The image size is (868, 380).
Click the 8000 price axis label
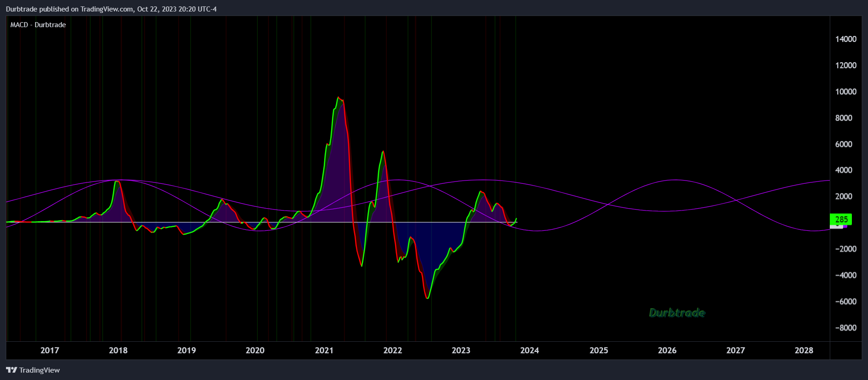point(844,118)
